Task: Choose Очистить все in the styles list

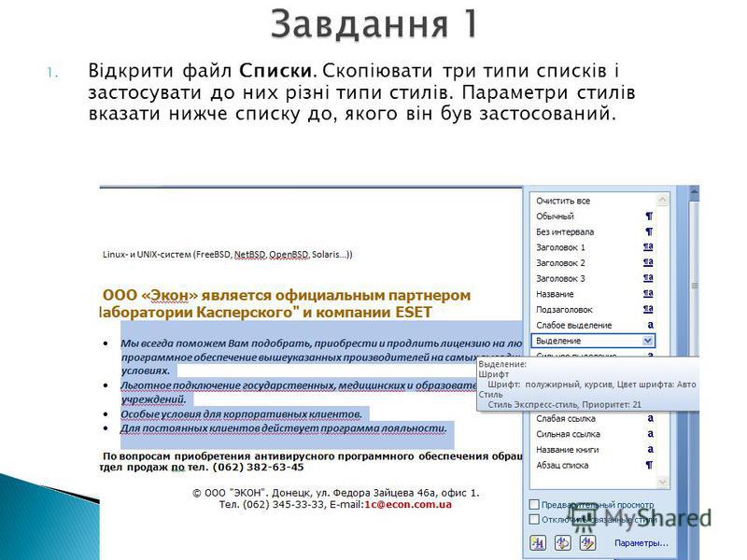Action: [x=594, y=201]
